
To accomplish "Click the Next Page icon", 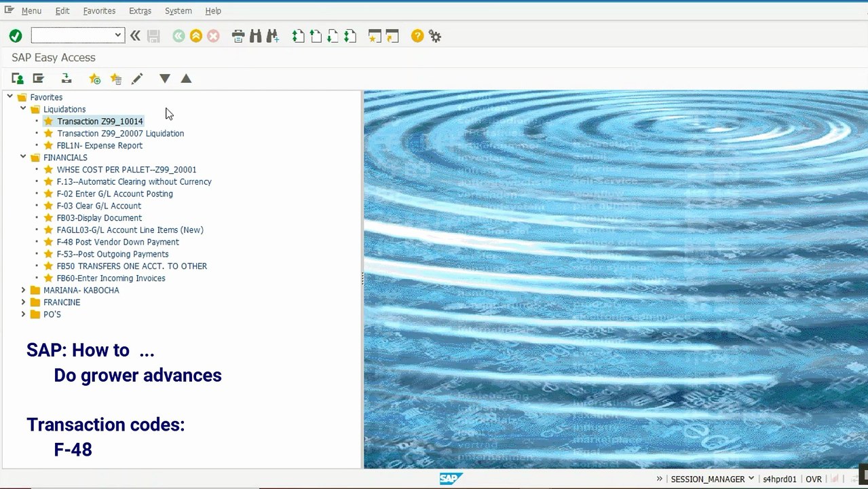I will point(333,36).
